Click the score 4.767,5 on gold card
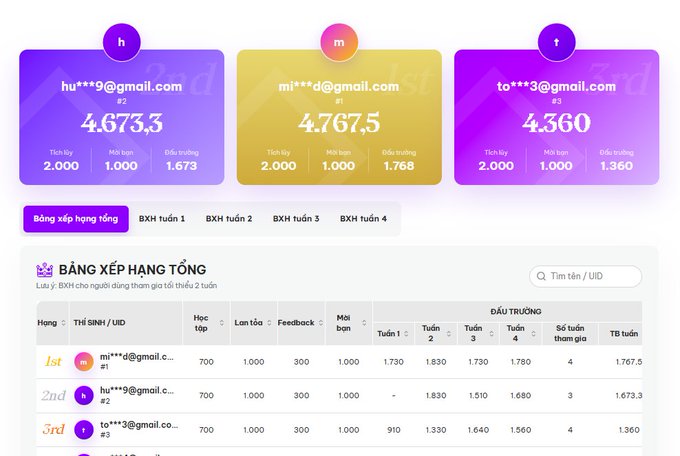The image size is (680, 456). (339, 123)
